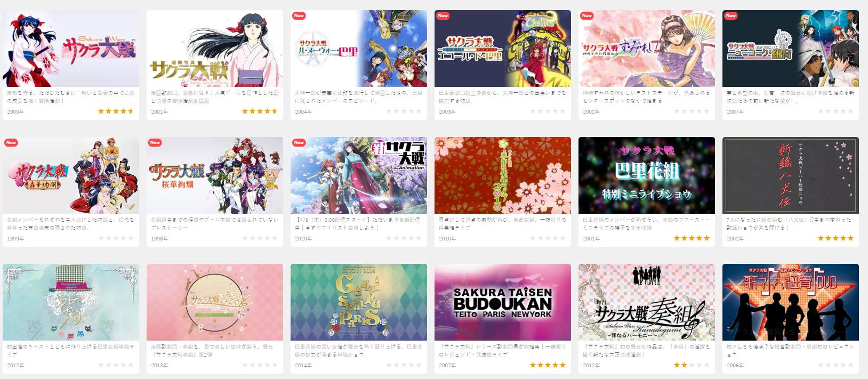
Task: Click New badge on 新サクラ大戦 the Animation
Action: point(299,142)
